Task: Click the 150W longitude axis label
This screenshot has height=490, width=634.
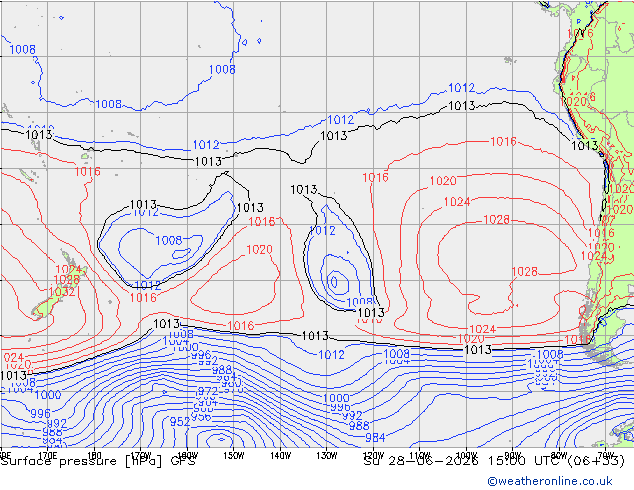Action: coord(234,455)
